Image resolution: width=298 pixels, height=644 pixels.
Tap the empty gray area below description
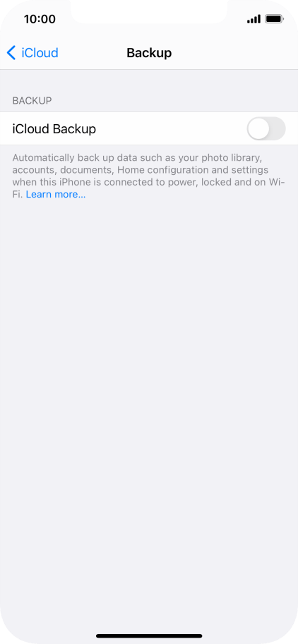149,411
